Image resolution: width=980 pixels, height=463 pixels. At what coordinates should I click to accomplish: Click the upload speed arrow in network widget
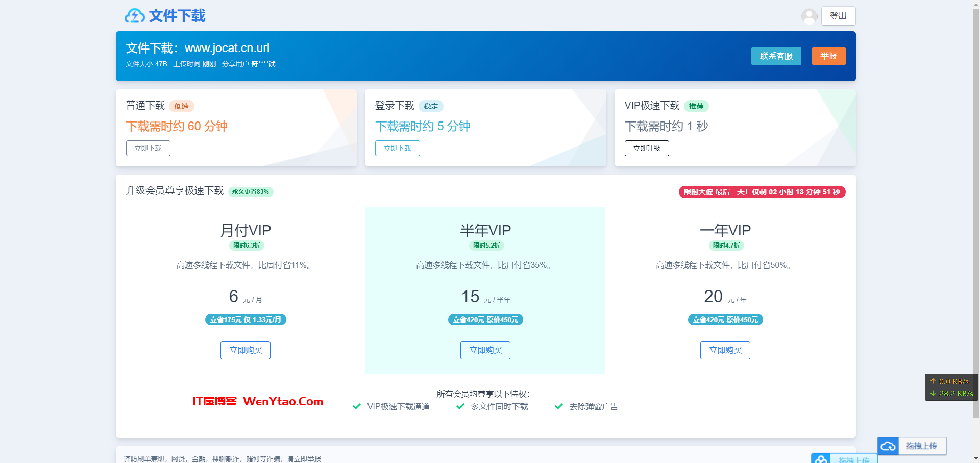[933, 381]
